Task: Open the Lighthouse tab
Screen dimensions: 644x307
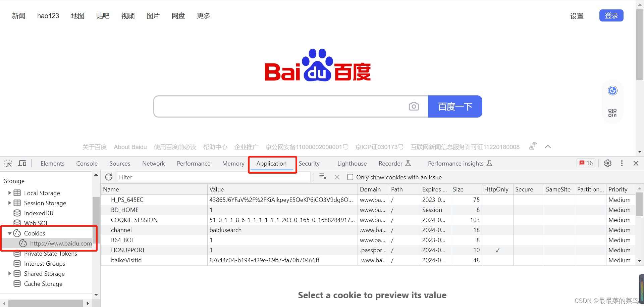Action: pyautogui.click(x=352, y=164)
